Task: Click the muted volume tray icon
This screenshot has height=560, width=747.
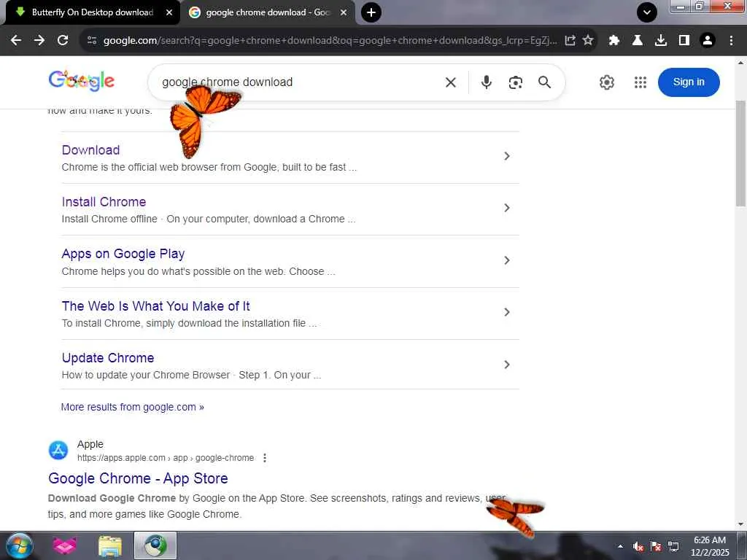Action: point(638,547)
